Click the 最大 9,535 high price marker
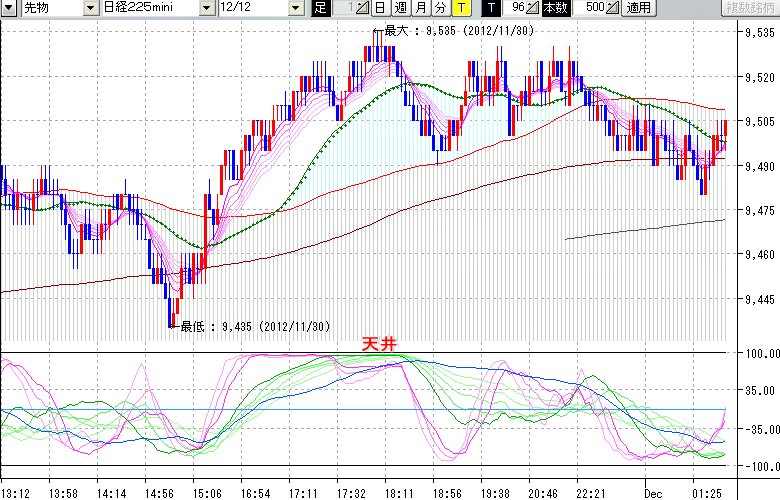Image resolution: width=780 pixels, height=500 pixels. click(x=455, y=31)
